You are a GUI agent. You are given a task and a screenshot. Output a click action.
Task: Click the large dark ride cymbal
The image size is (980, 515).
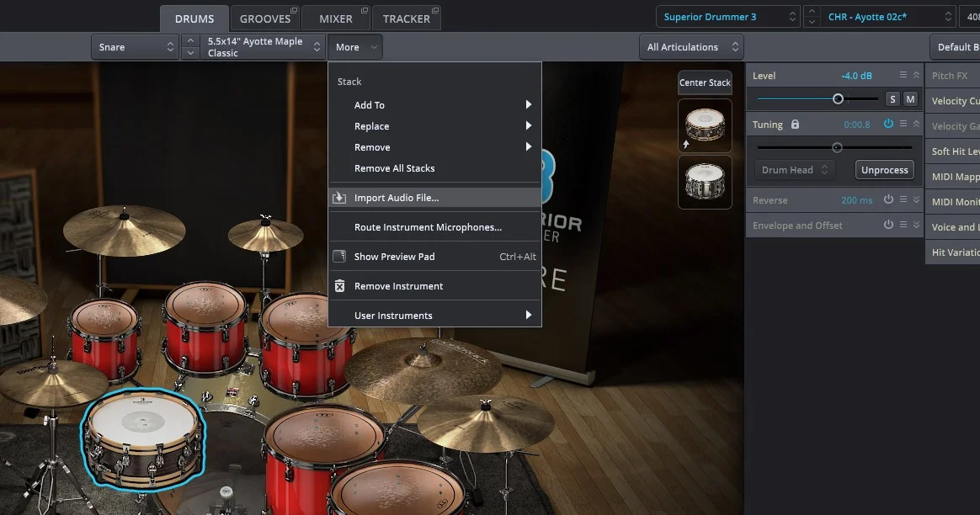pyautogui.click(x=423, y=369)
